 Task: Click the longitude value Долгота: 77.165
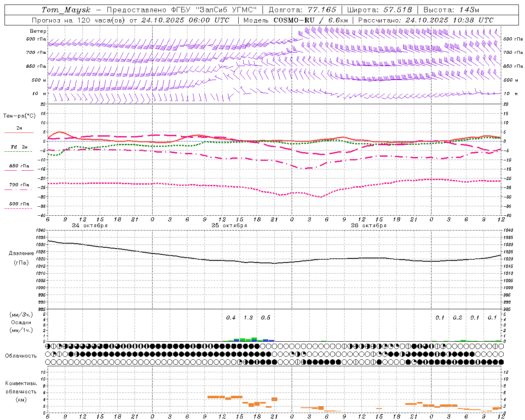click(302, 10)
